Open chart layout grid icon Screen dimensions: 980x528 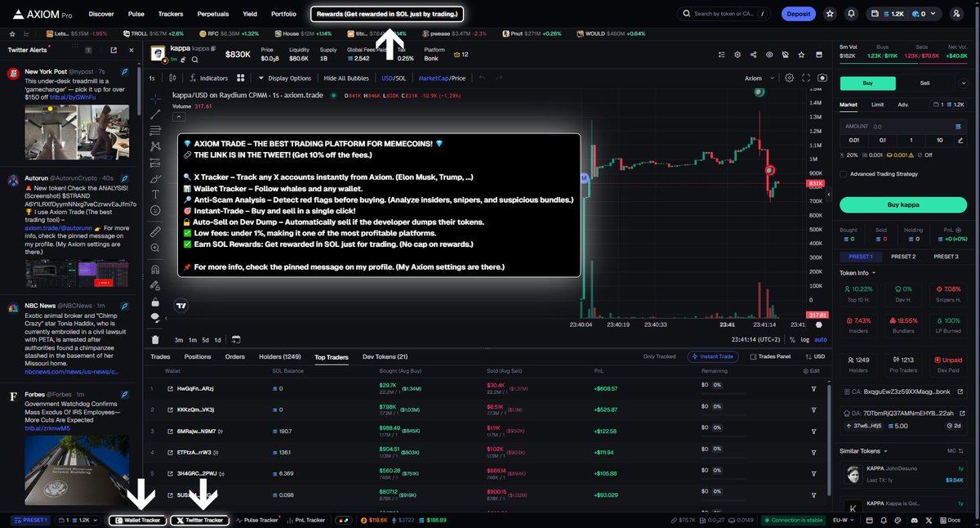(x=241, y=78)
